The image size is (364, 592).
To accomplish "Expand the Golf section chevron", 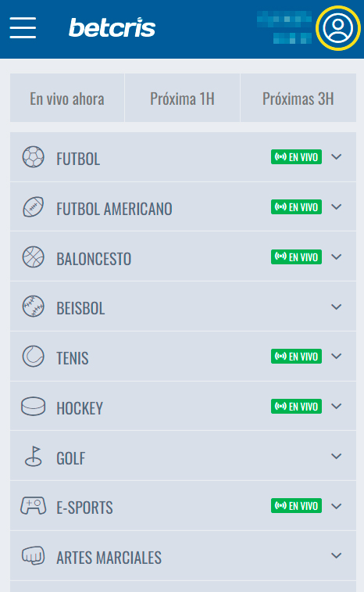I will click(x=337, y=456).
